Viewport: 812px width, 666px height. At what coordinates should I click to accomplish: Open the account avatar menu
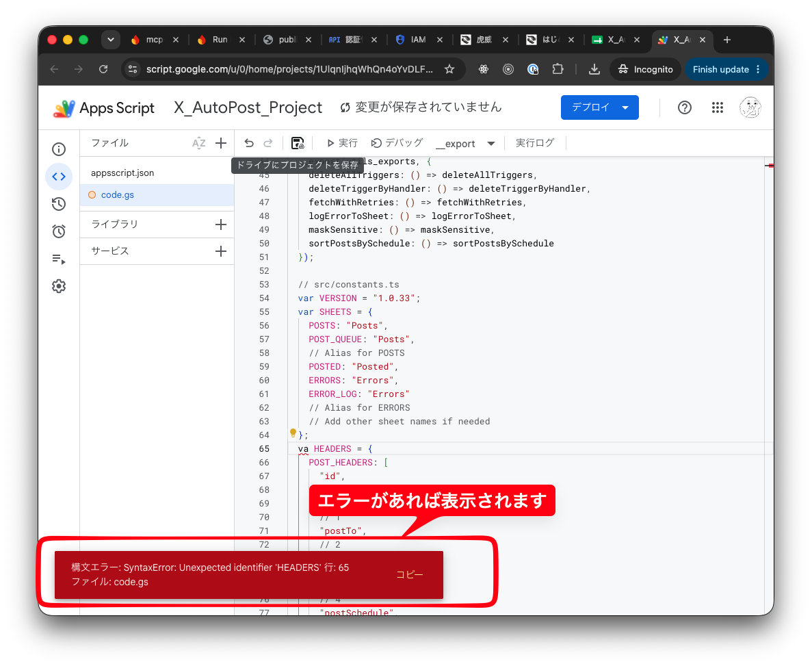[x=750, y=107]
